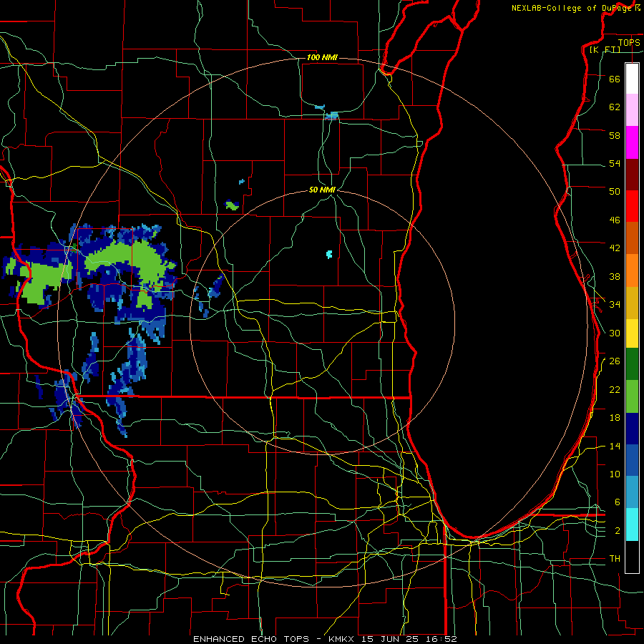
Task: Pick the bright orange legend band
Action: coord(632,270)
